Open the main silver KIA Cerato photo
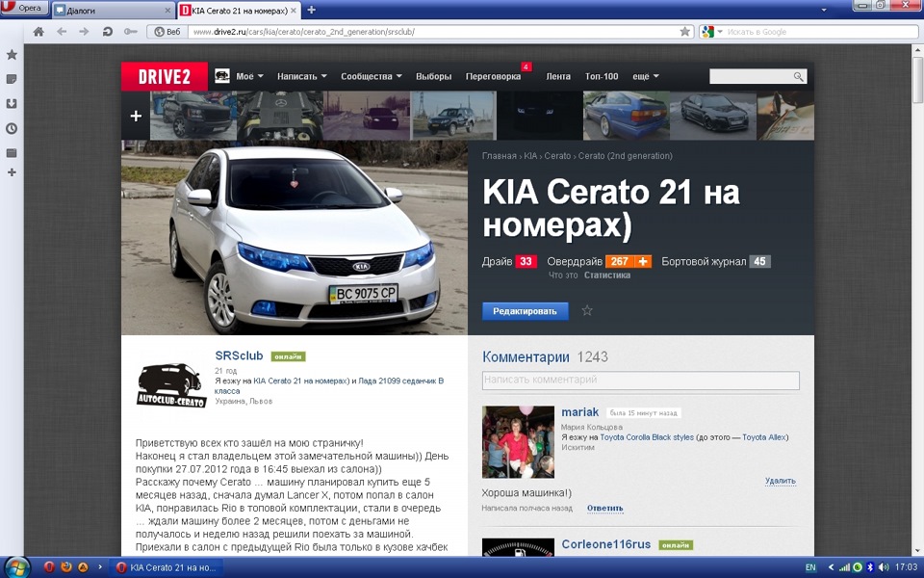924x578 pixels. pos(295,238)
